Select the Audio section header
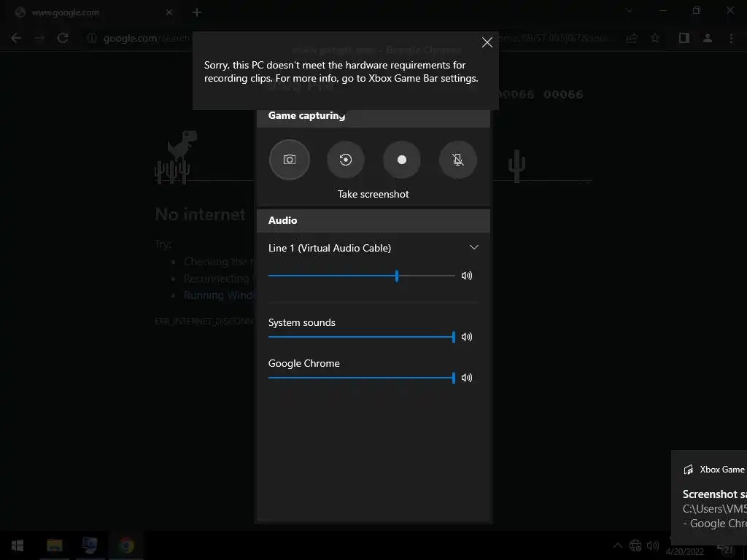 (373, 220)
